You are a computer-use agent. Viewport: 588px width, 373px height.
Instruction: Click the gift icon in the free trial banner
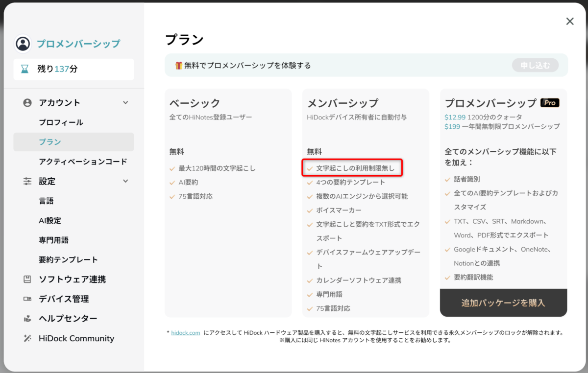179,65
